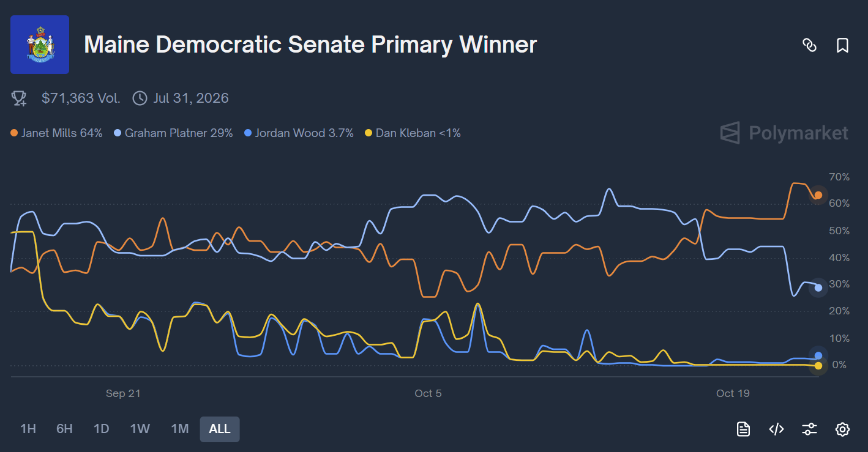Image resolution: width=868 pixels, height=452 pixels.
Task: Toggle Jordan Wood legend entry
Action: [299, 133]
